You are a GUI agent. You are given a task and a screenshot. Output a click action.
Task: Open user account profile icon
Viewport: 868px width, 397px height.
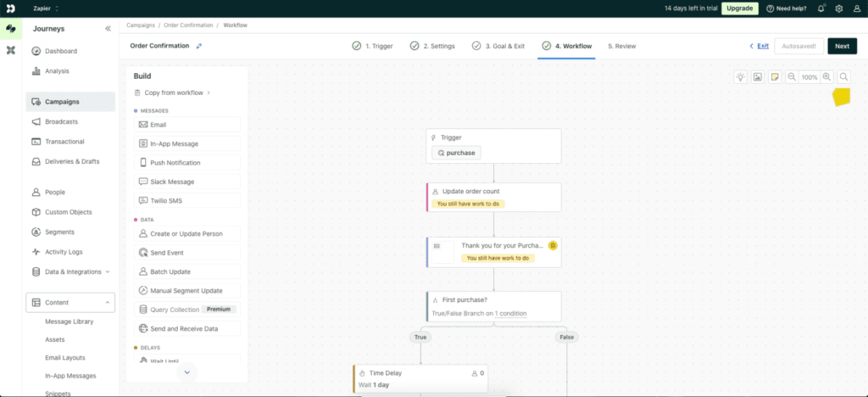(857, 8)
